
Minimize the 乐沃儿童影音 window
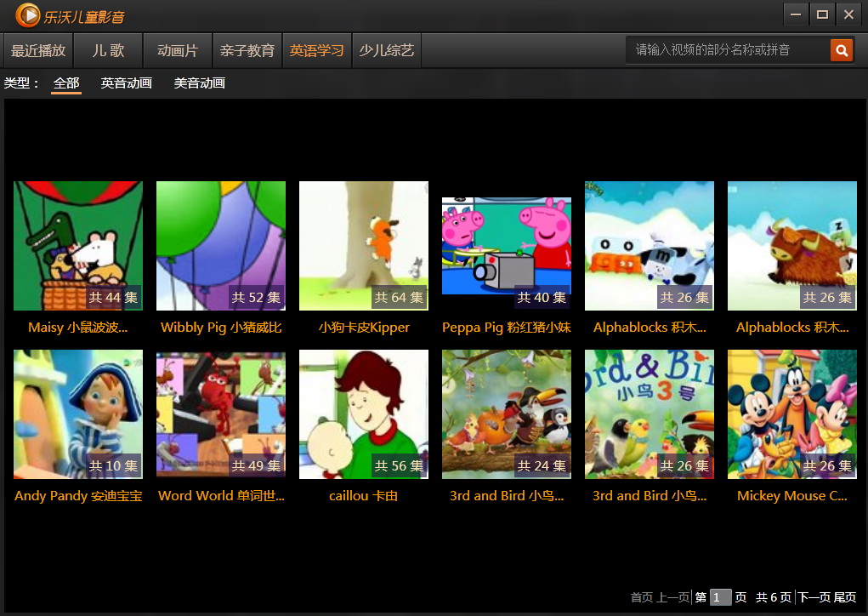click(796, 14)
